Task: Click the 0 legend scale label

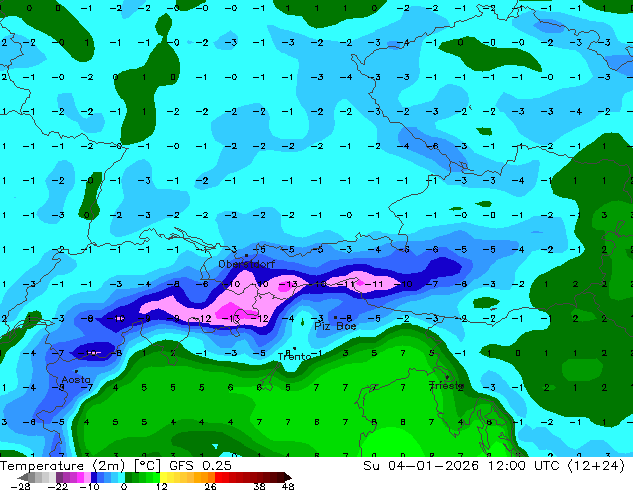Action: (124, 486)
